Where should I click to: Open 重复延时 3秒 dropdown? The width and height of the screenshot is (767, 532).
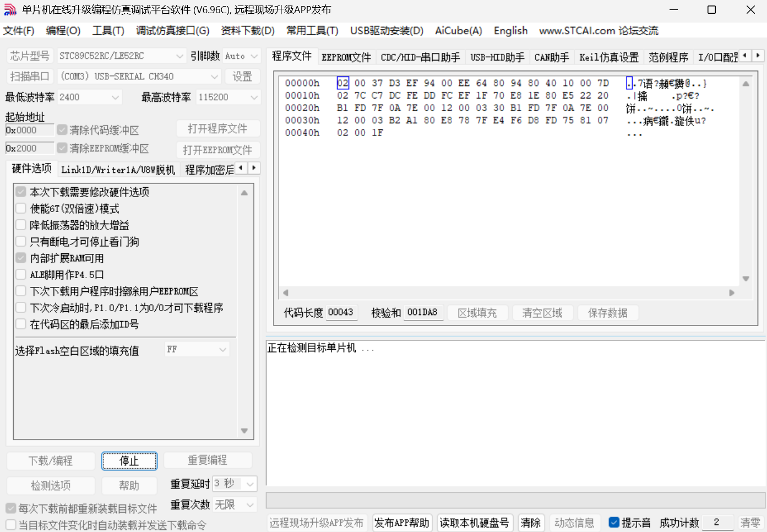pos(235,484)
